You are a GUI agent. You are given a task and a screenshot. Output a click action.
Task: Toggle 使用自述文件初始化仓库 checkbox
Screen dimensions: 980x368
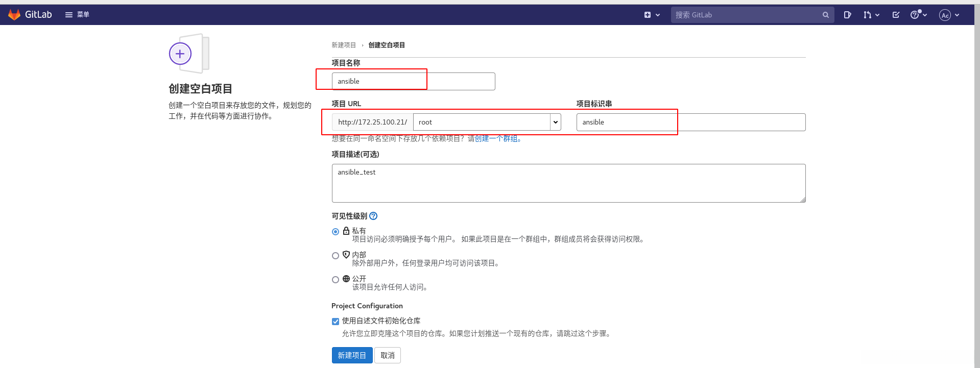click(x=336, y=322)
